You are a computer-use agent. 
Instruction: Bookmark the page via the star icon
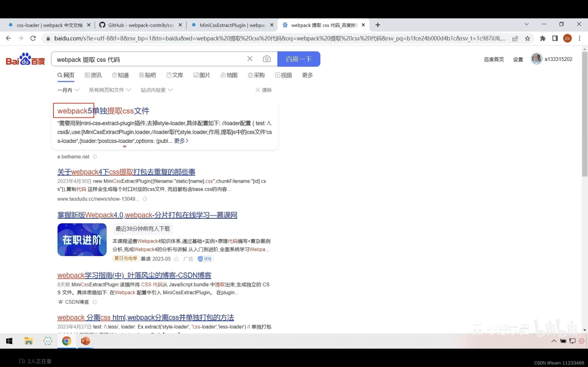point(527,38)
